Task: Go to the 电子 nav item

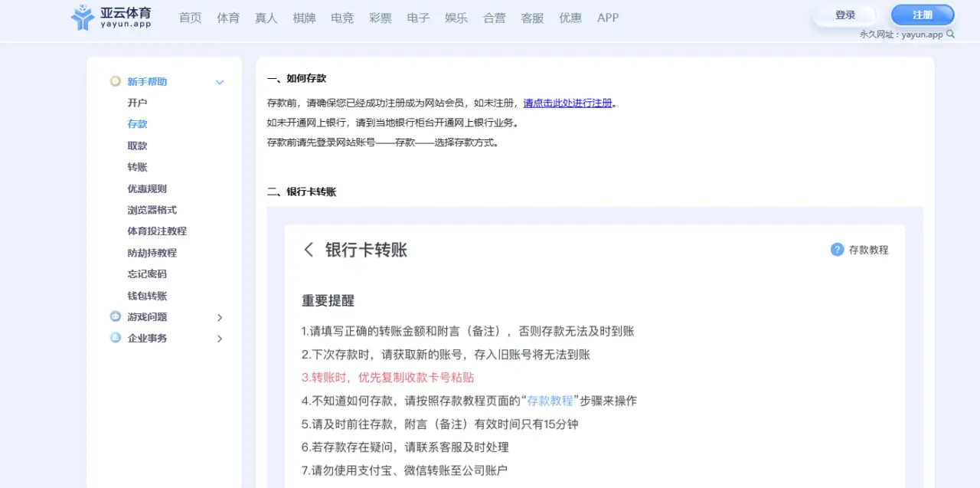Action: coord(418,18)
